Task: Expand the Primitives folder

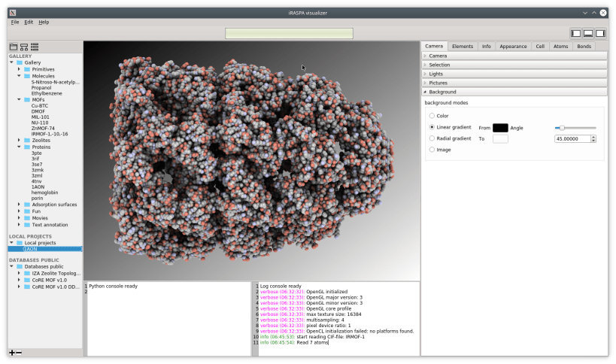Action: click(19, 69)
